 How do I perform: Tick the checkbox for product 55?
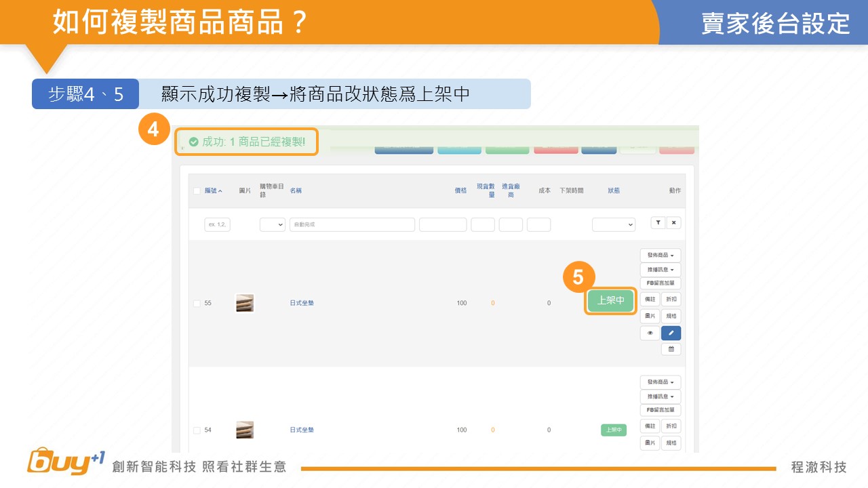pos(197,304)
